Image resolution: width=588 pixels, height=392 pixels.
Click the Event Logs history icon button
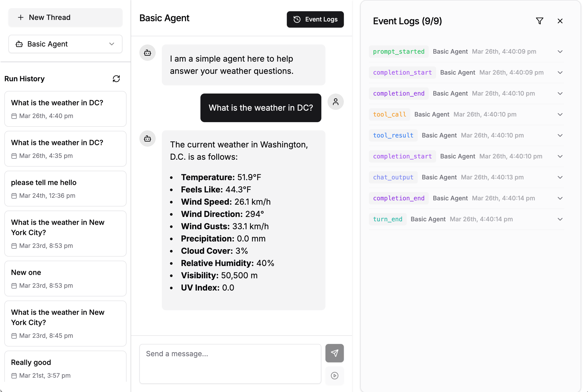[x=297, y=19]
